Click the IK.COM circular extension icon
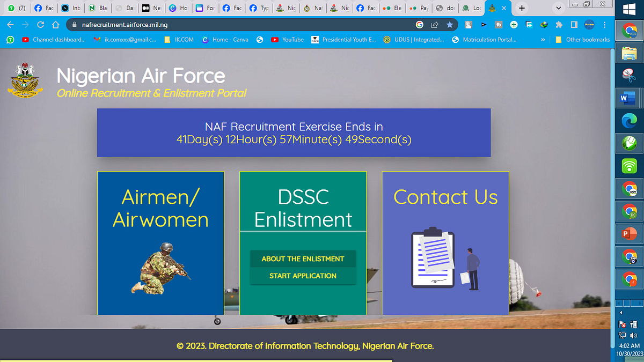 (x=589, y=25)
